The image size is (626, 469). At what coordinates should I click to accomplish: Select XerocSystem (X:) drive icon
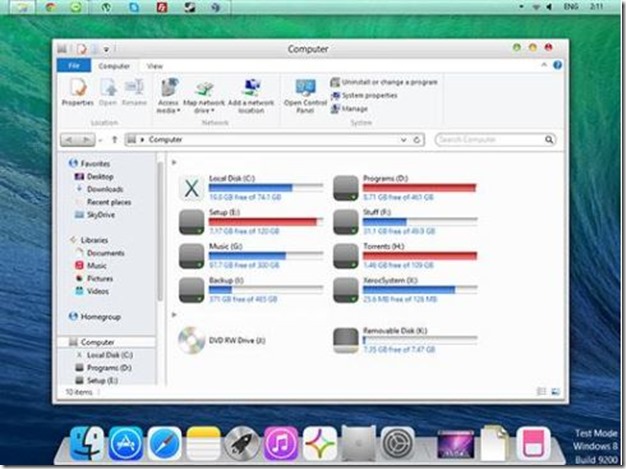click(346, 290)
